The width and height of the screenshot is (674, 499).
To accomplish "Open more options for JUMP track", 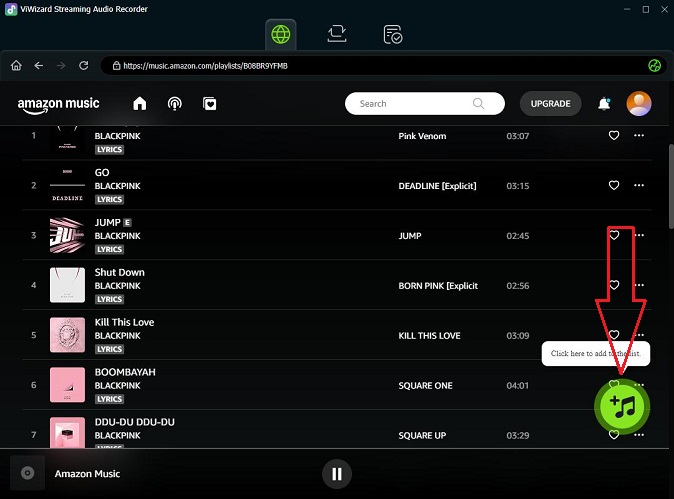I will pos(639,235).
